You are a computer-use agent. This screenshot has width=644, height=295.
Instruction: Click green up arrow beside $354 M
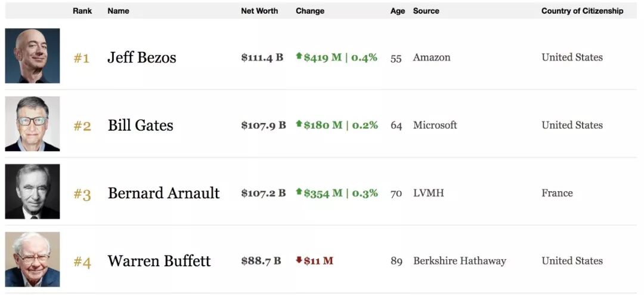pyautogui.click(x=299, y=192)
